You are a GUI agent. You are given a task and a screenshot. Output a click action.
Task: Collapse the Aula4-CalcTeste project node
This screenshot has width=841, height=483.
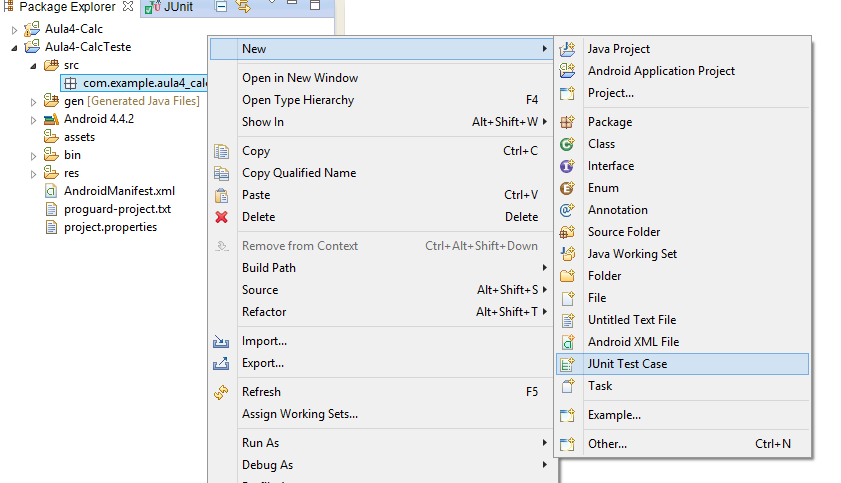pyautogui.click(x=14, y=48)
